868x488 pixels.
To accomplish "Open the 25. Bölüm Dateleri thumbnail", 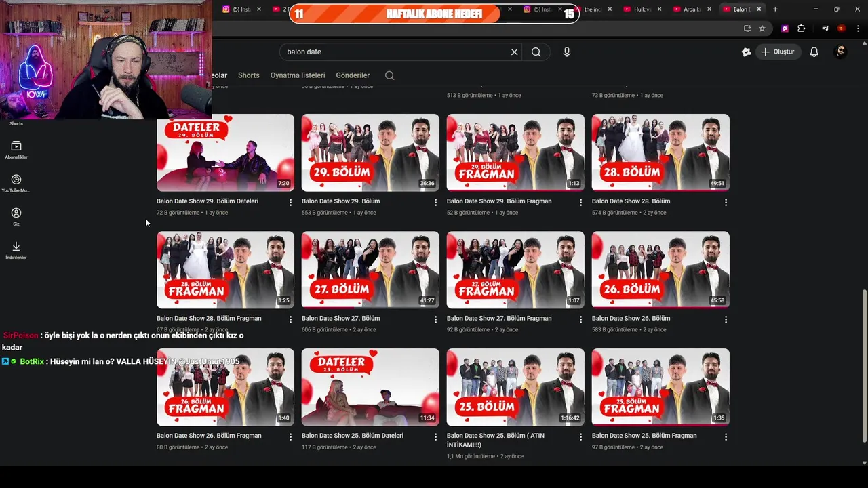I will coord(370,387).
